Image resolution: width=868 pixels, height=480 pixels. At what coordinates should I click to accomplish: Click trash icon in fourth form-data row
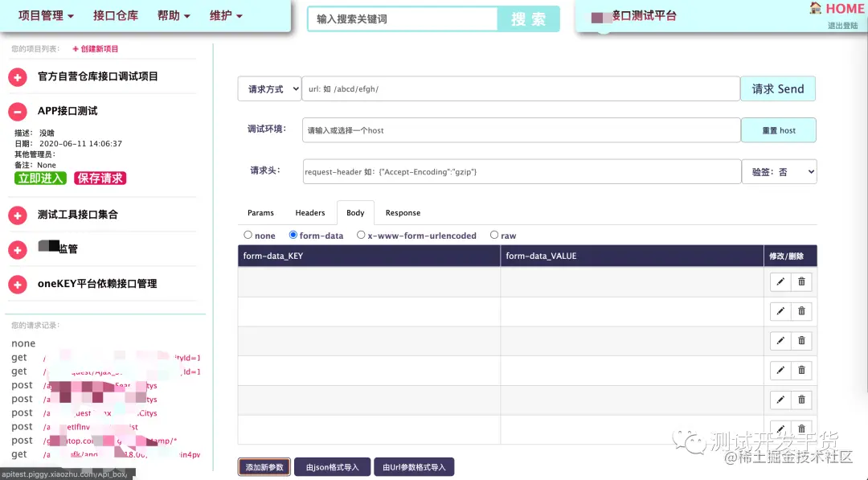[801, 371]
